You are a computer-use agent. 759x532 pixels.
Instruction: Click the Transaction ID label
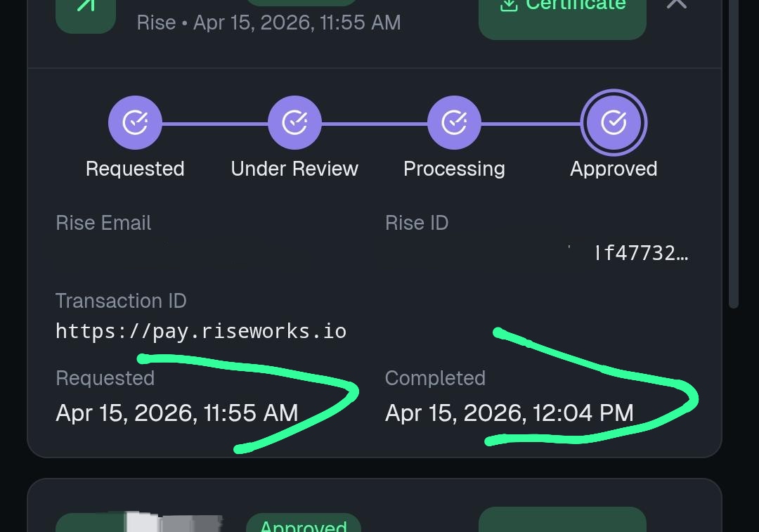coord(121,301)
